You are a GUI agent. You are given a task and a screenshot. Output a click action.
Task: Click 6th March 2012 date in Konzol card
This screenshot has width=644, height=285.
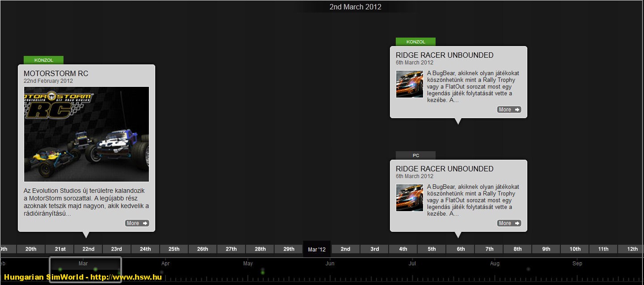pyautogui.click(x=415, y=63)
